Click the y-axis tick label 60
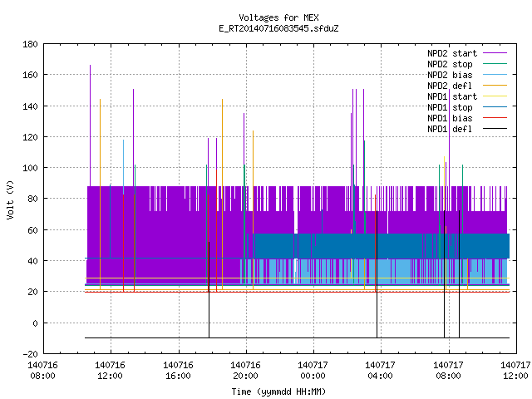532x399 pixels. coord(32,230)
